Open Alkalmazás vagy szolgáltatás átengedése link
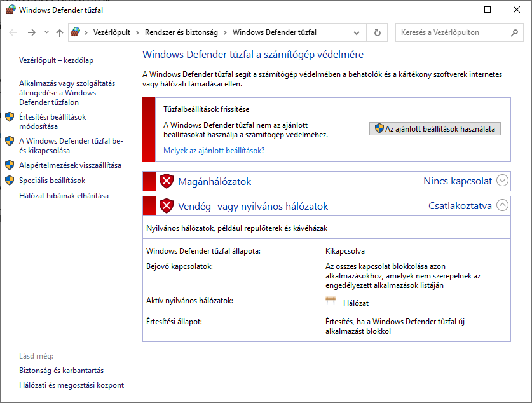This screenshot has width=532, height=403. (67, 93)
